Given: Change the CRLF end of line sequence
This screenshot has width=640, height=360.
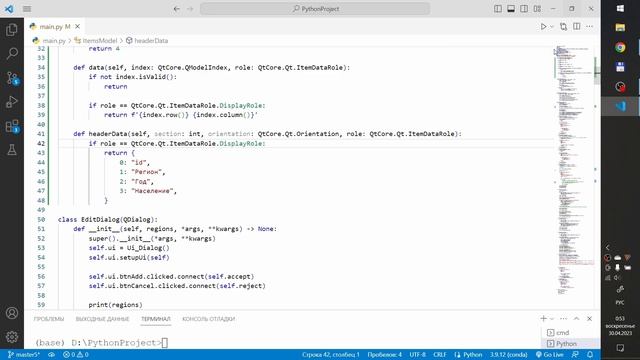Looking at the screenshot, I should (x=440, y=355).
